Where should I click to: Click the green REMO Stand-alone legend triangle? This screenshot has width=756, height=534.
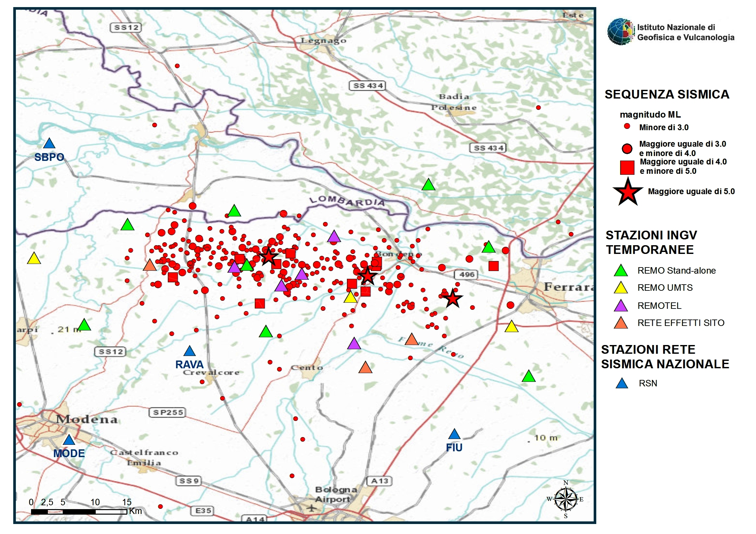(621, 271)
